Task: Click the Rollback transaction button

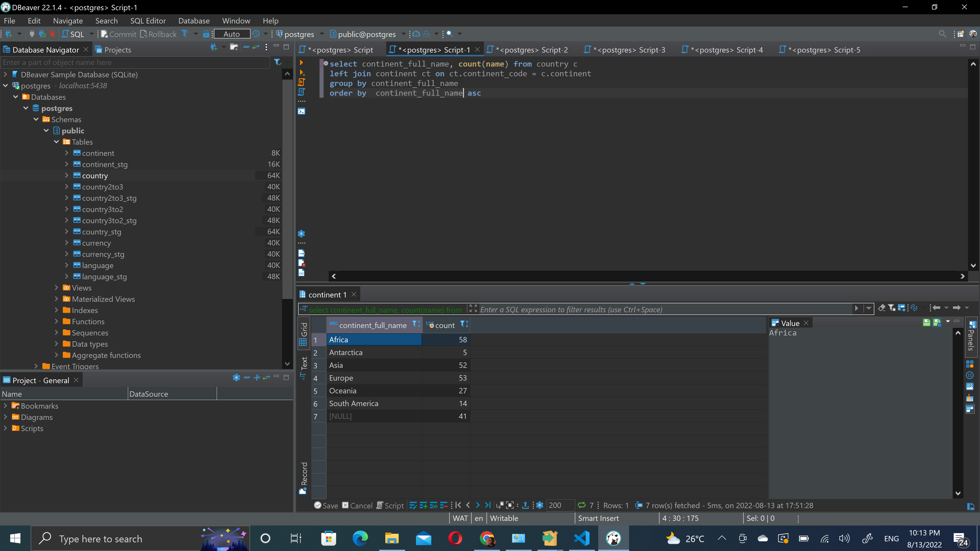Action: tap(158, 34)
